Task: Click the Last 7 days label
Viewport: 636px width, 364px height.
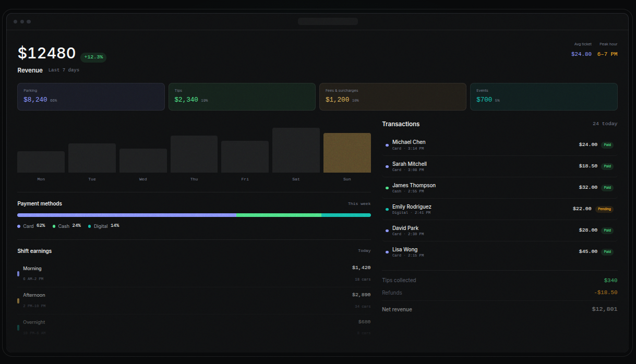Action: tap(64, 70)
